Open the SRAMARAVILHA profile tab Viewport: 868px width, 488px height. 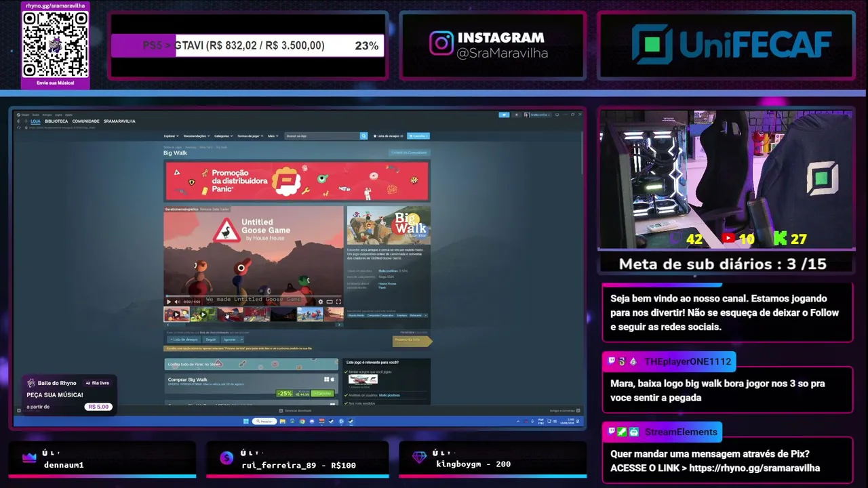click(119, 121)
